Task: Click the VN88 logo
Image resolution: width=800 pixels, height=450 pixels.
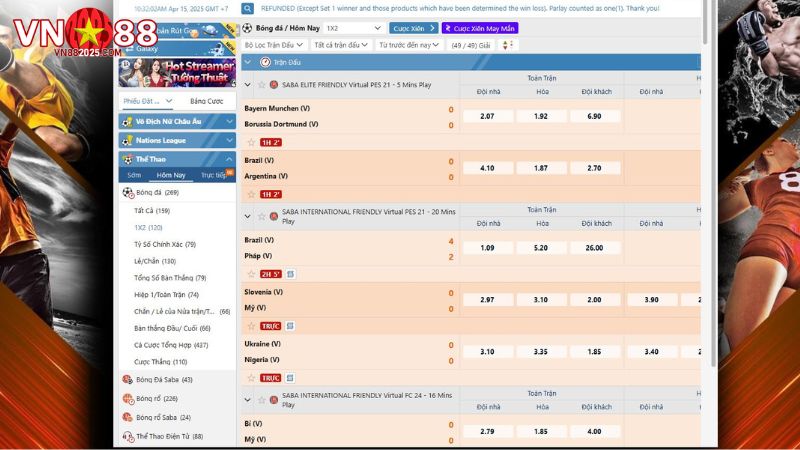Action: tap(85, 33)
